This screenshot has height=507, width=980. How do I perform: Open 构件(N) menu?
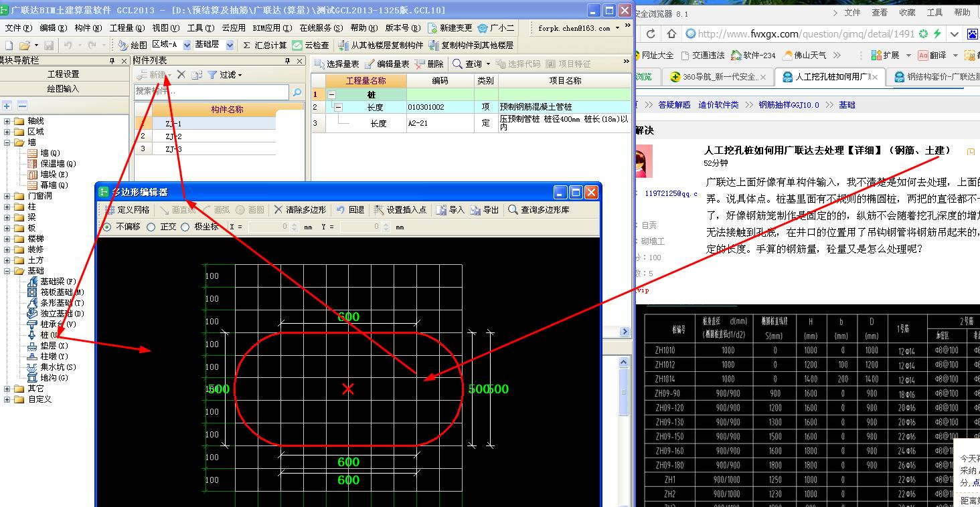88,28
